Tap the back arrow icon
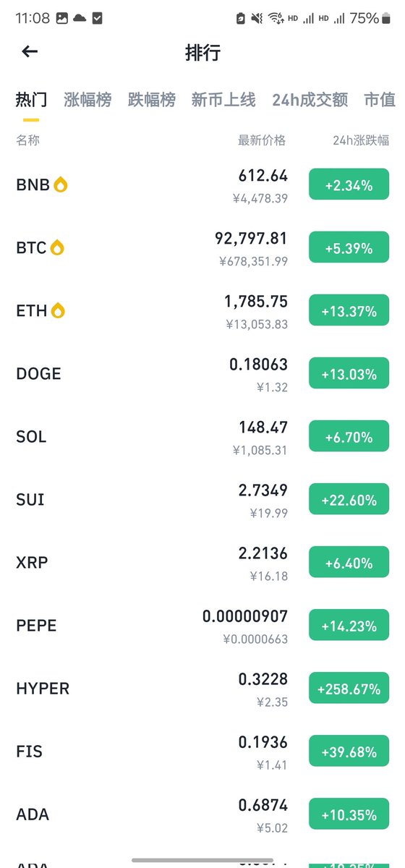This screenshot has width=405, height=868. click(30, 51)
